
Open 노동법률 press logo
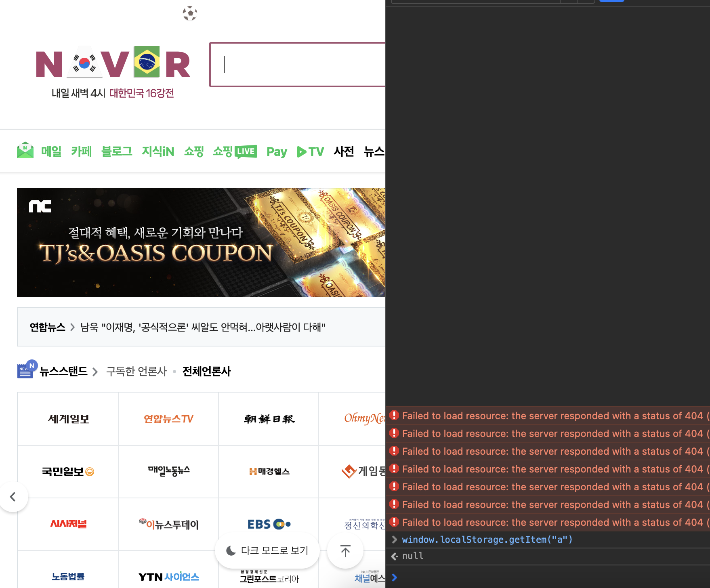tap(68, 576)
